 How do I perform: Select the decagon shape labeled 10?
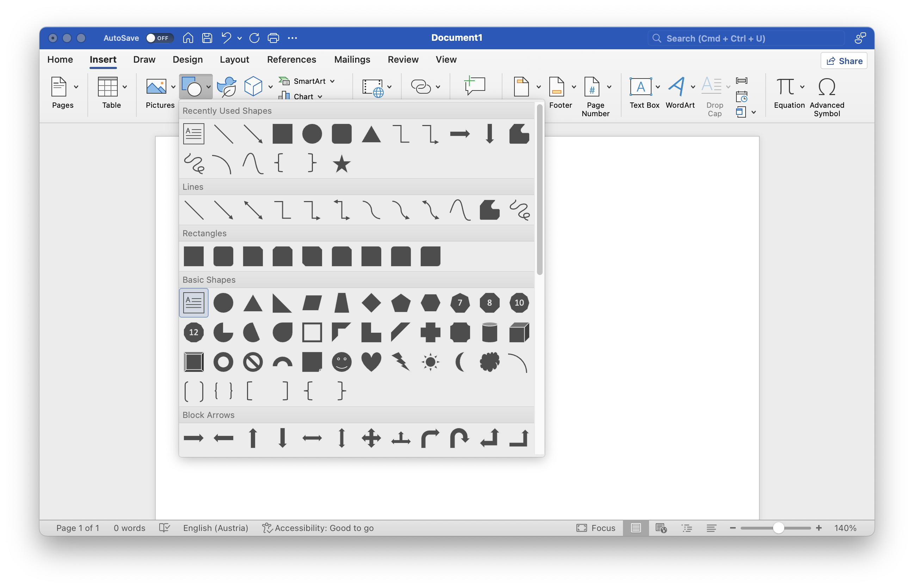click(519, 302)
